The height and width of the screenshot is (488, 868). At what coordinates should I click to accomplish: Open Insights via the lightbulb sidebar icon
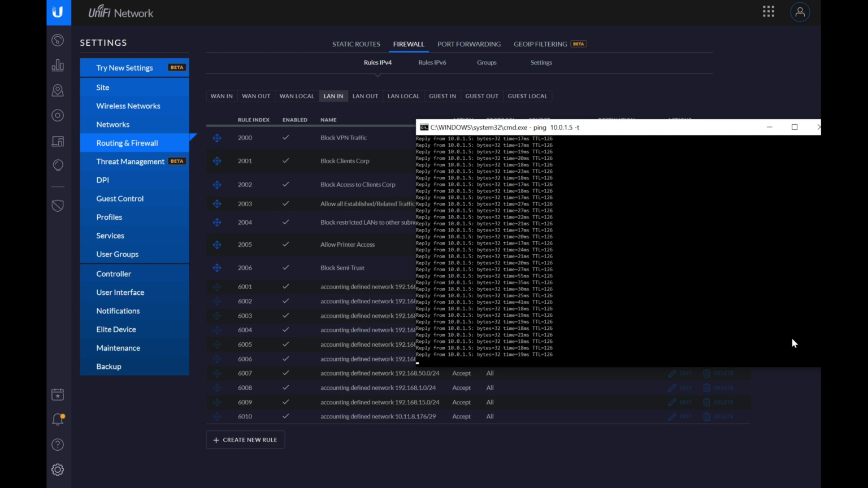(58, 165)
